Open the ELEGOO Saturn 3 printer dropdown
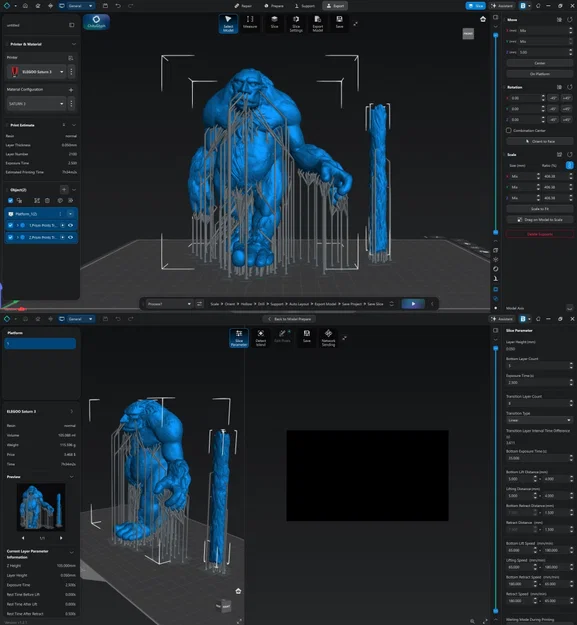This screenshot has height=625, width=577. tap(37, 72)
